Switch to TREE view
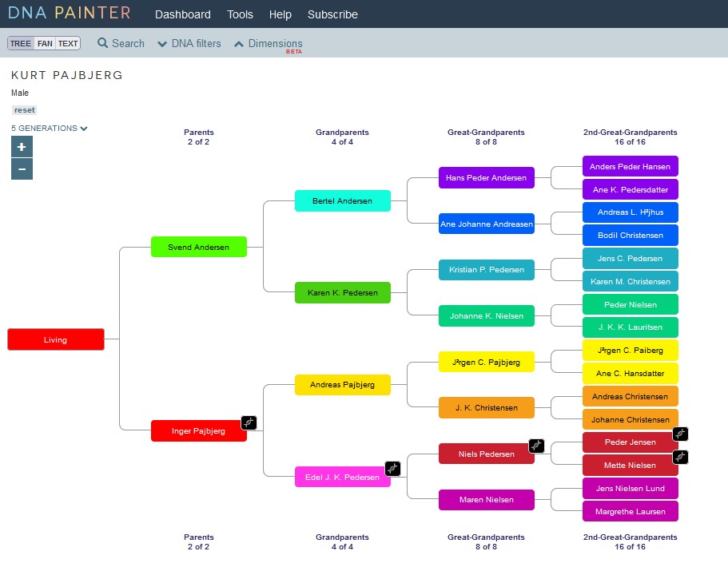The width and height of the screenshot is (728, 563). pyautogui.click(x=21, y=44)
